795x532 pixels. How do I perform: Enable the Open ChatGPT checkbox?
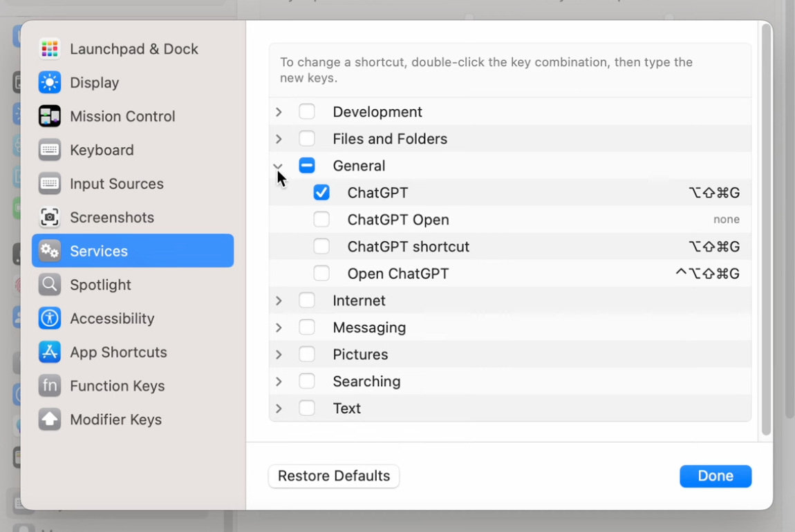click(x=321, y=273)
